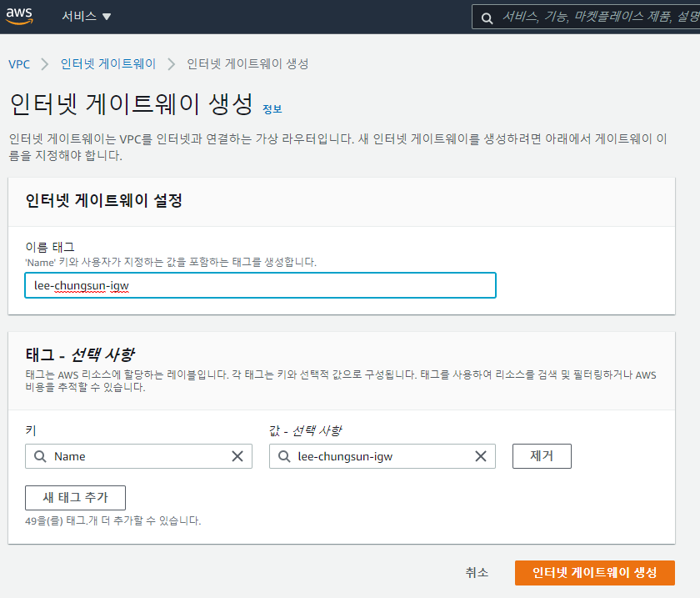
Task: Click the 태그 - 선택 사항 section heading
Action: click(79, 354)
